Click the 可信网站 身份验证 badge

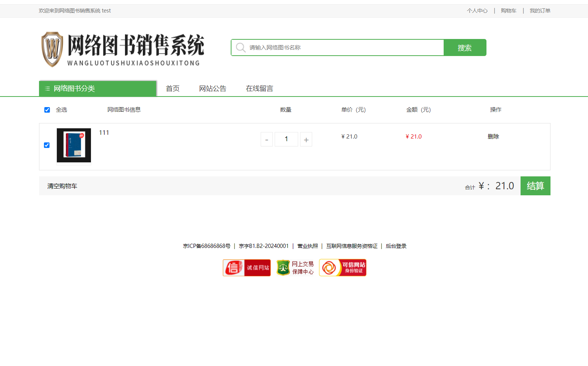coord(342,268)
